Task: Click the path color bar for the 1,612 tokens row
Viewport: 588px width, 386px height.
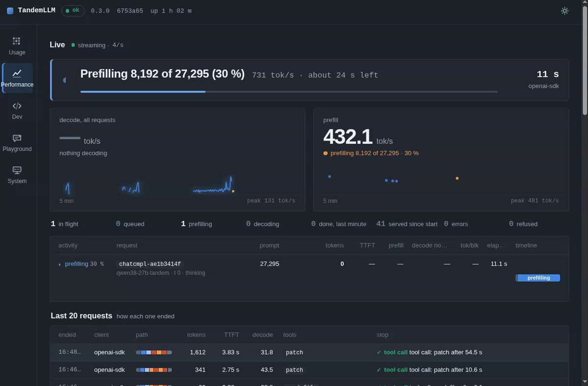Action: click(154, 352)
